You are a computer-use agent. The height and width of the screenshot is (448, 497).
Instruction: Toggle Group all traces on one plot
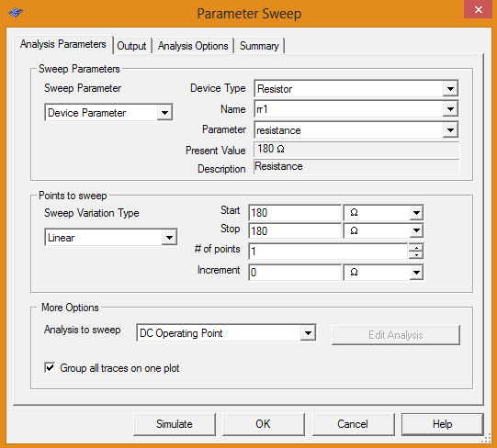pos(50,368)
